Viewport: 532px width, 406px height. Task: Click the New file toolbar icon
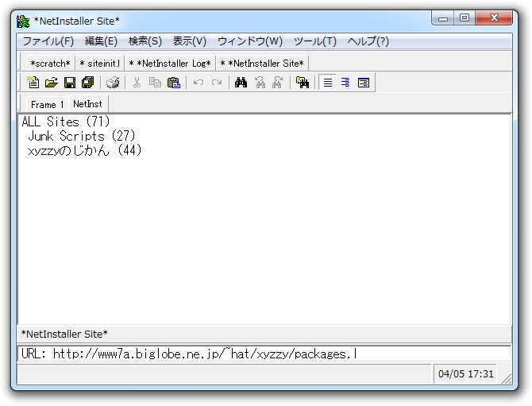[x=33, y=83]
